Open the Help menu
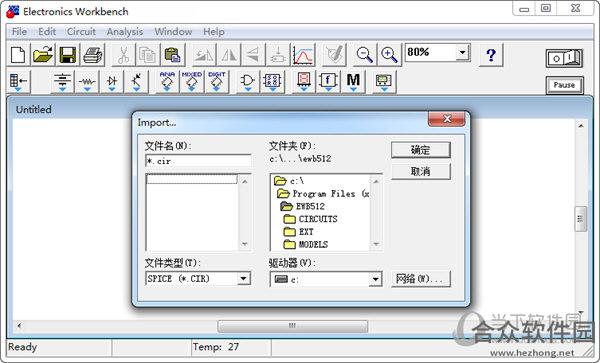The height and width of the screenshot is (363, 600). click(214, 32)
